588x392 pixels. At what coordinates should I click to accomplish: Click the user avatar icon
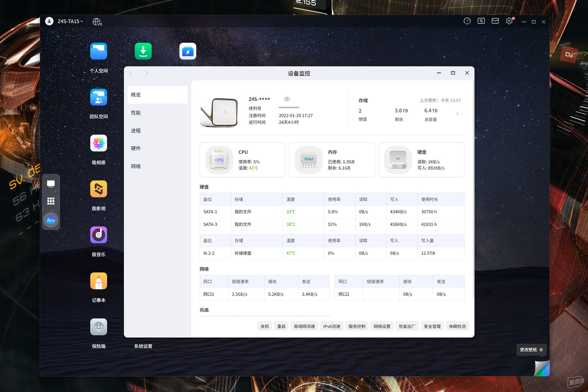49,21
